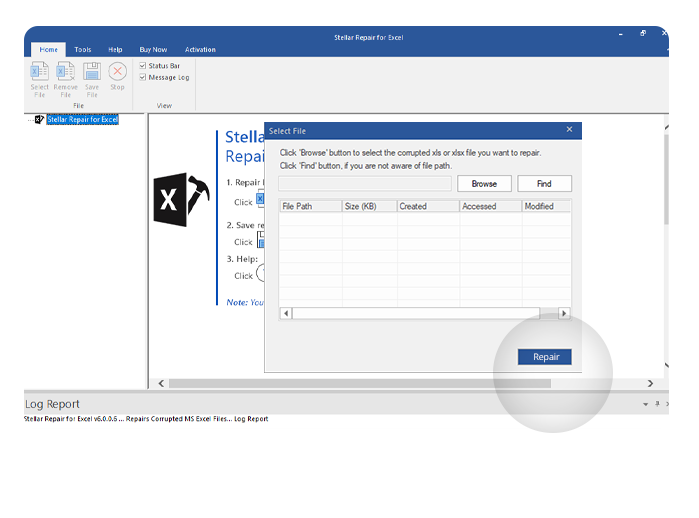The height and width of the screenshot is (518, 699).
Task: Click main pane scrollbar left arrow
Action: tap(161, 383)
